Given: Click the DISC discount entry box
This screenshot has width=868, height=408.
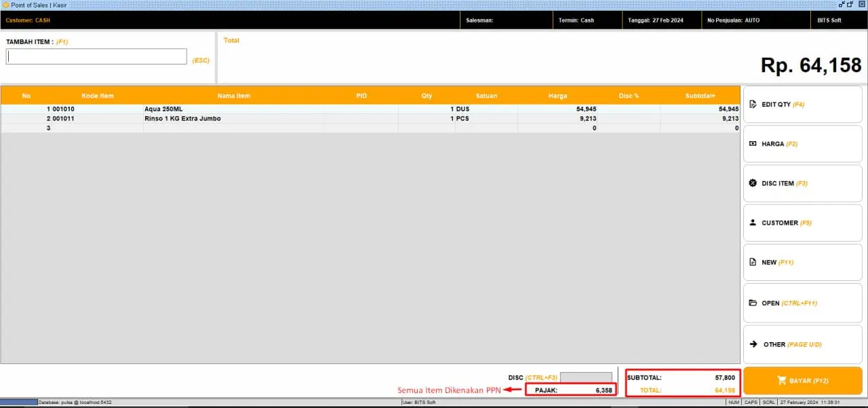Looking at the screenshot, I should point(586,377).
